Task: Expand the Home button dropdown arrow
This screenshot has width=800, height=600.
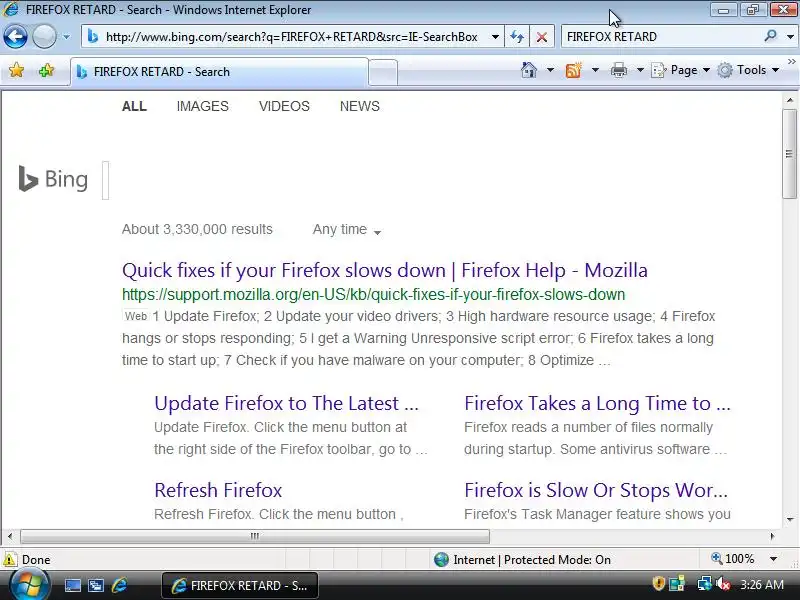Action: click(x=550, y=70)
